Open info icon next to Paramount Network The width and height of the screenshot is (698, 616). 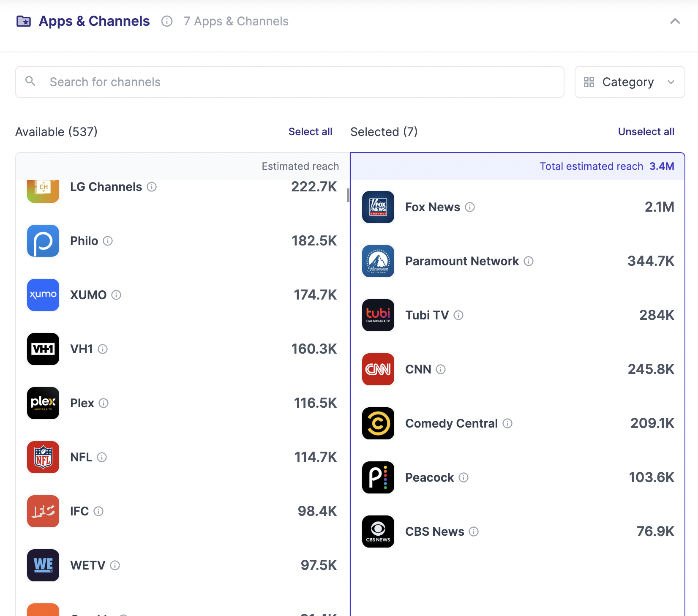tap(529, 261)
